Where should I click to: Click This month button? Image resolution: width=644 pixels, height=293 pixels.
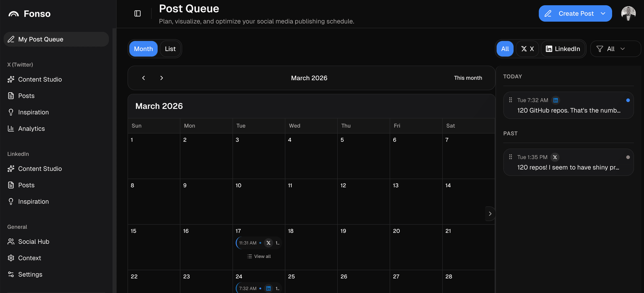click(468, 78)
